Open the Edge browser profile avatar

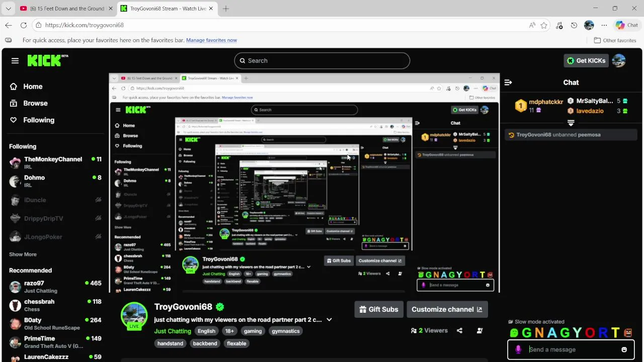589,25
